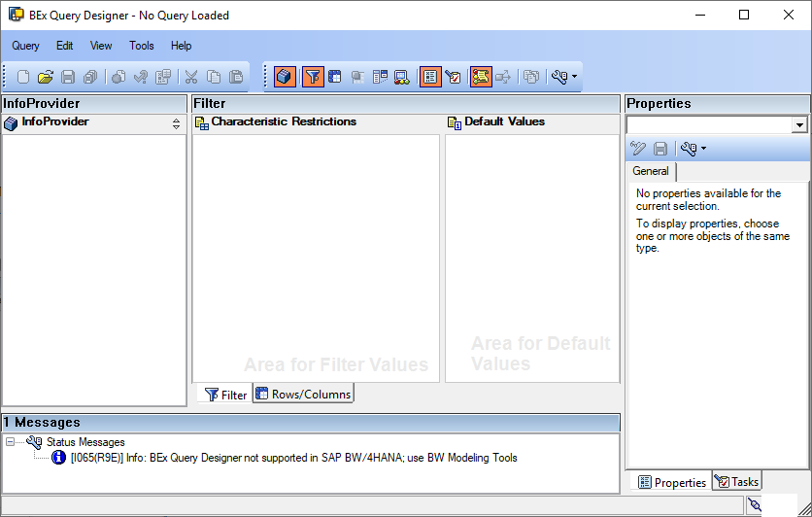
Task: Minimize the BEx Query Designer window
Action: 700,15
